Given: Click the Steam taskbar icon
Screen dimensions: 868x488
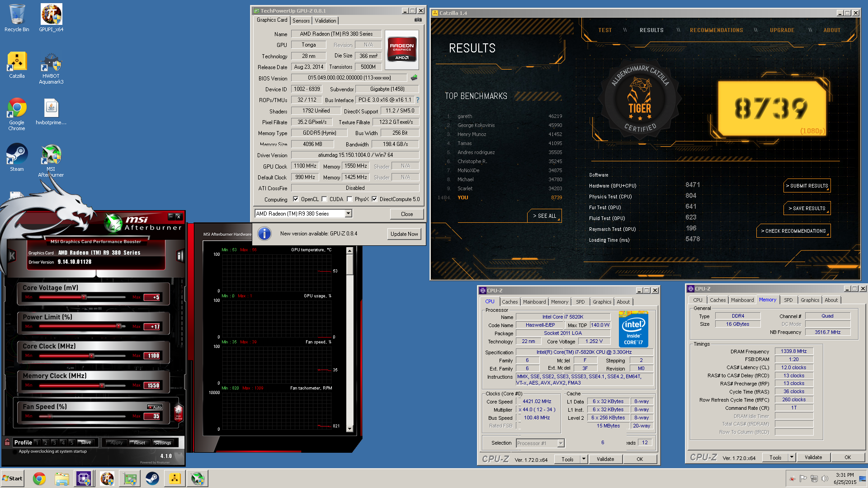Looking at the screenshot, I should [x=152, y=479].
